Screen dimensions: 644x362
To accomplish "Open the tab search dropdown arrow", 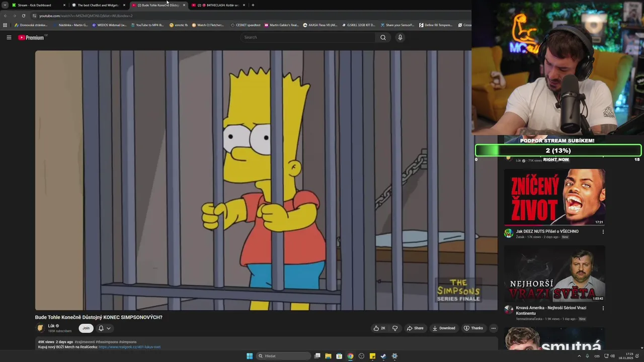I will click(x=5, y=5).
